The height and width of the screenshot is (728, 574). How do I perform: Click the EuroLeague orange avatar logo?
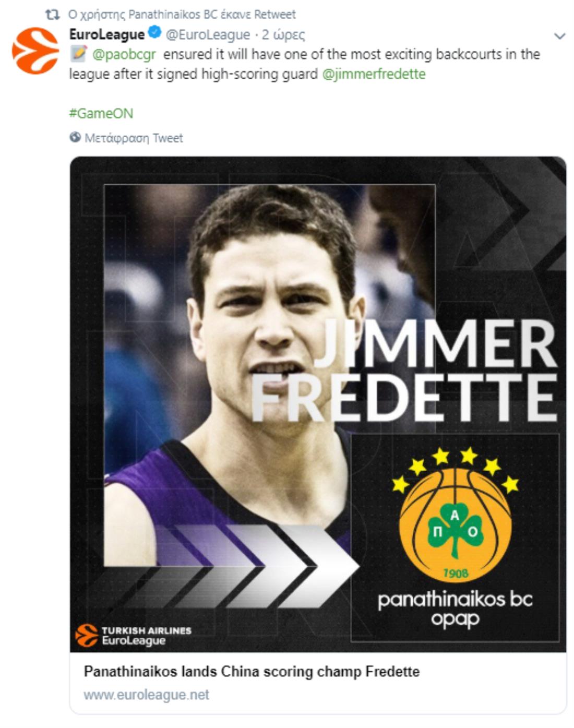(35, 51)
